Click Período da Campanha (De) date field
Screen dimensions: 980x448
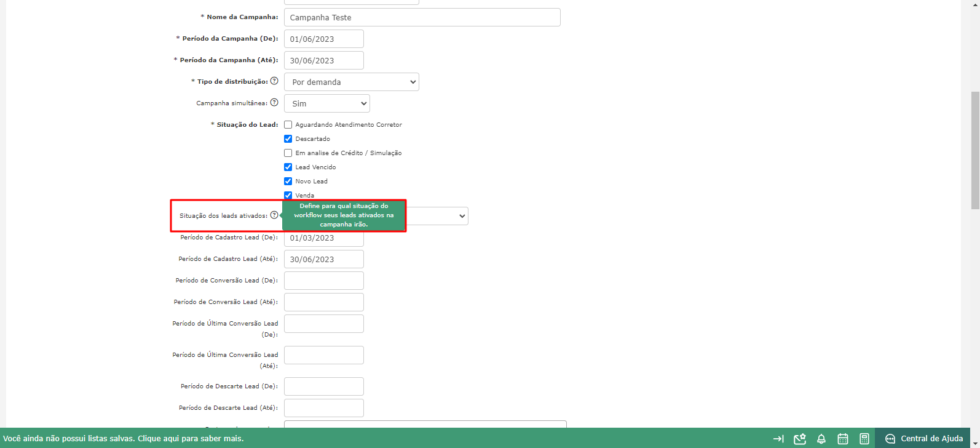[324, 39]
